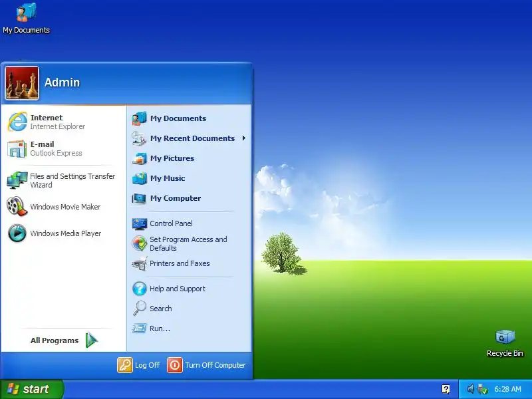Click the 6:28 AM clock

(507, 389)
